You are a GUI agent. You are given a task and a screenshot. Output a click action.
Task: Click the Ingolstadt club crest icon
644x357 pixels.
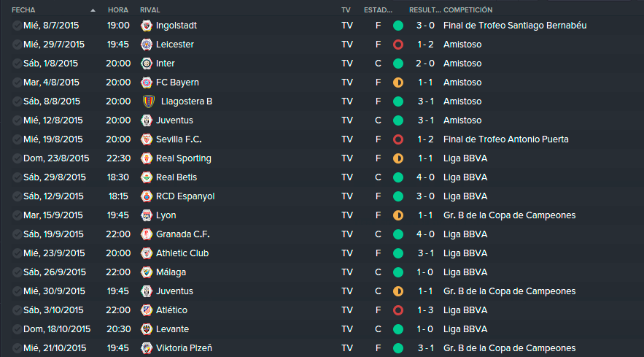coord(146,26)
